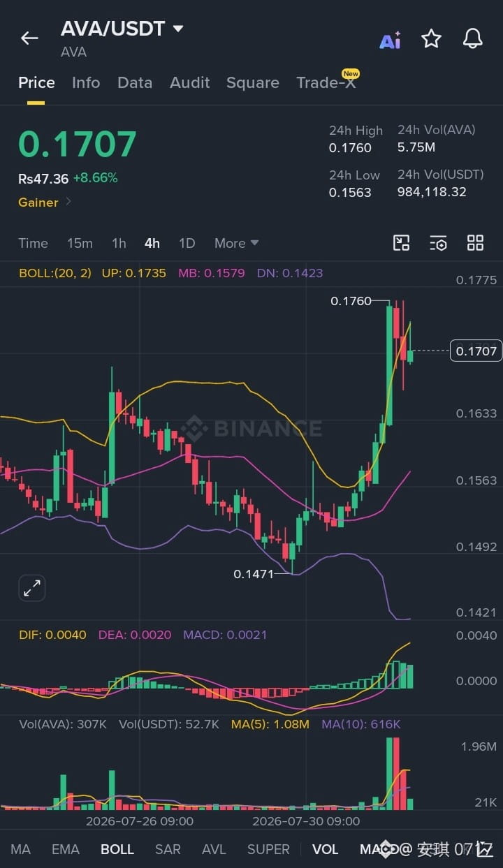Add AVA/USDT to favorites with star
Screen dimensions: 503x868
click(x=431, y=38)
